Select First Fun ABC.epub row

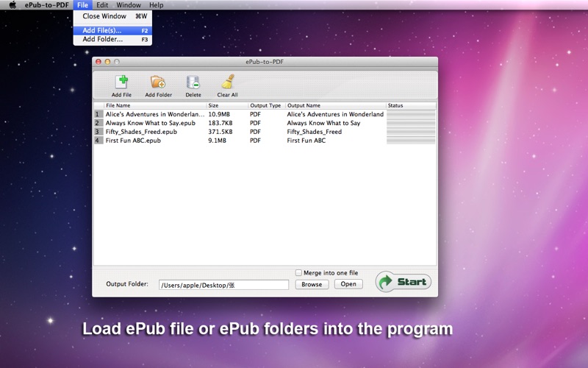(x=265, y=141)
